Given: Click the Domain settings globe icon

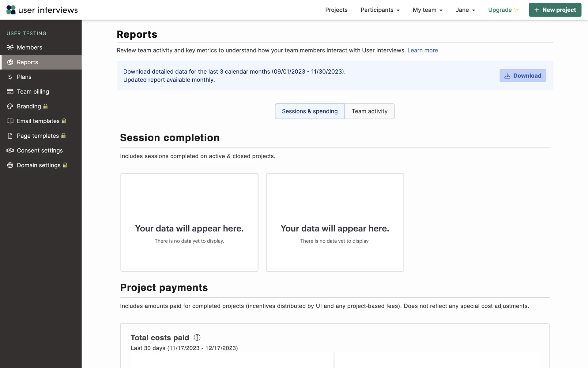Looking at the screenshot, I should pos(10,165).
